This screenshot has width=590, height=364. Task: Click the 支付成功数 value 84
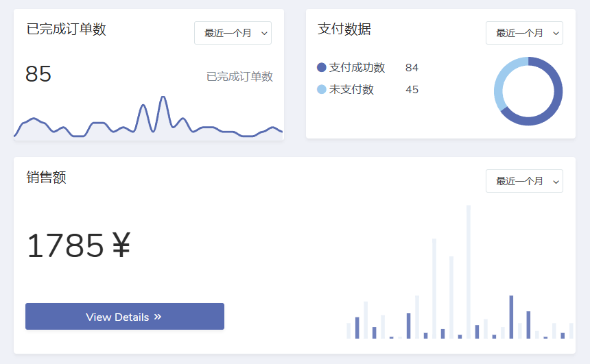coord(412,68)
